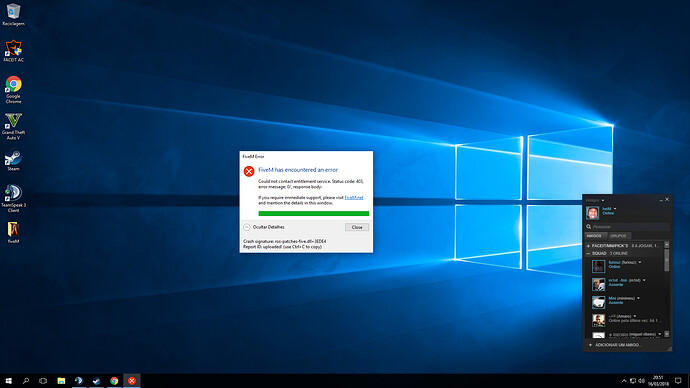690x388 pixels.
Task: Click the Close button in FiveM error
Action: point(357,227)
